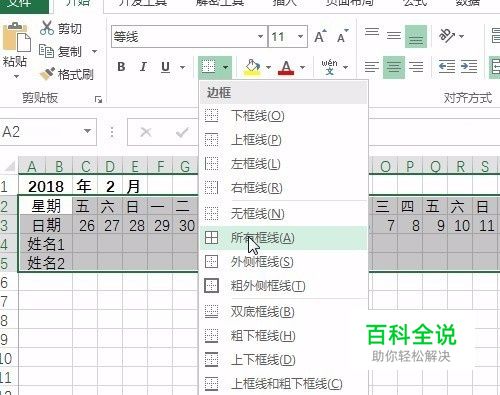Click the Select All corner triangle
The image size is (500, 395).
[x=9, y=166]
